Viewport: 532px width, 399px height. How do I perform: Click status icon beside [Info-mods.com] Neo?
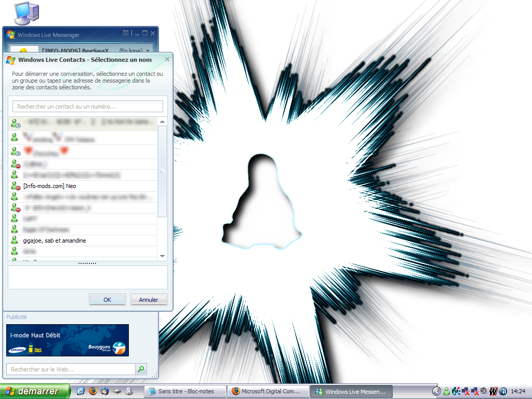coord(16,186)
